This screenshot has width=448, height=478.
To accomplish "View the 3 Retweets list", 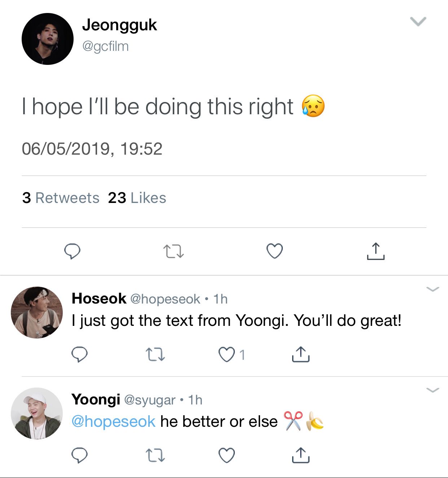I will [x=61, y=198].
